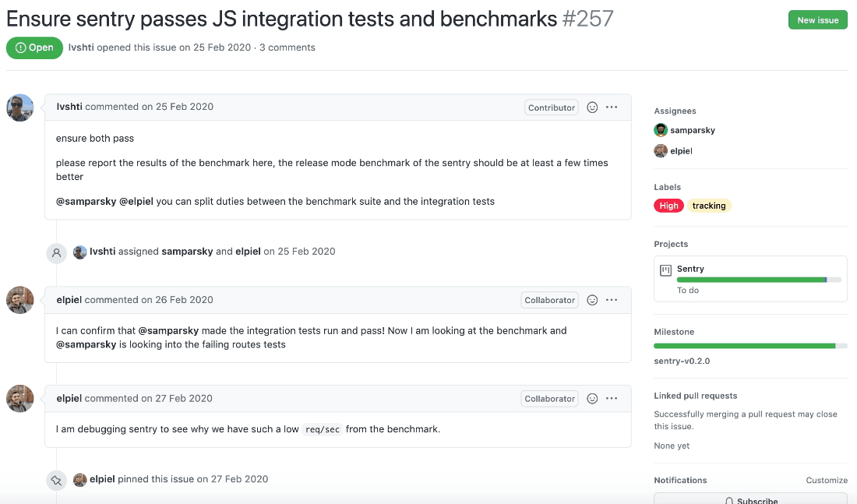
Task: Add reaction to lvshti's first comment
Action: pyautogui.click(x=592, y=107)
